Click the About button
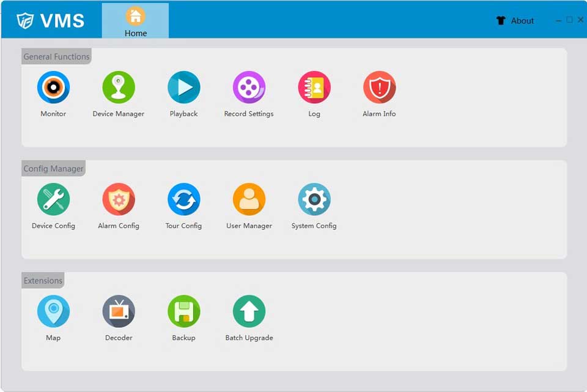 pyautogui.click(x=522, y=21)
